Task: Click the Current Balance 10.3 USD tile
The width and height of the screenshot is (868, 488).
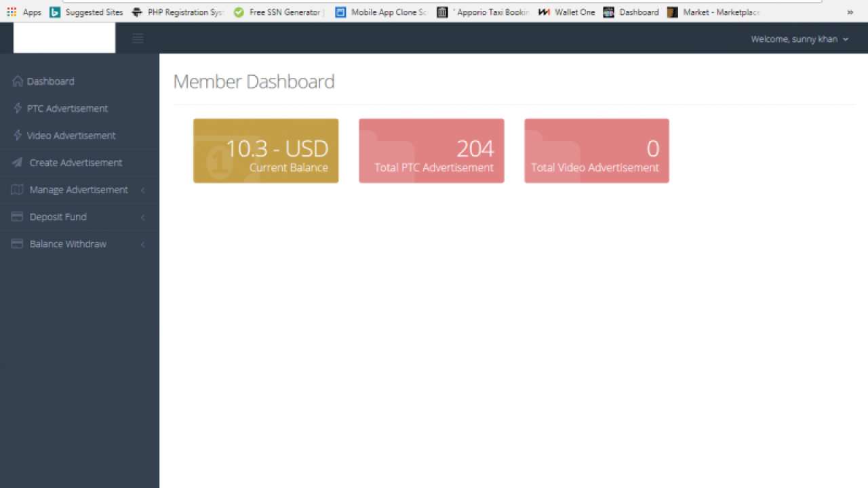Action: click(266, 151)
